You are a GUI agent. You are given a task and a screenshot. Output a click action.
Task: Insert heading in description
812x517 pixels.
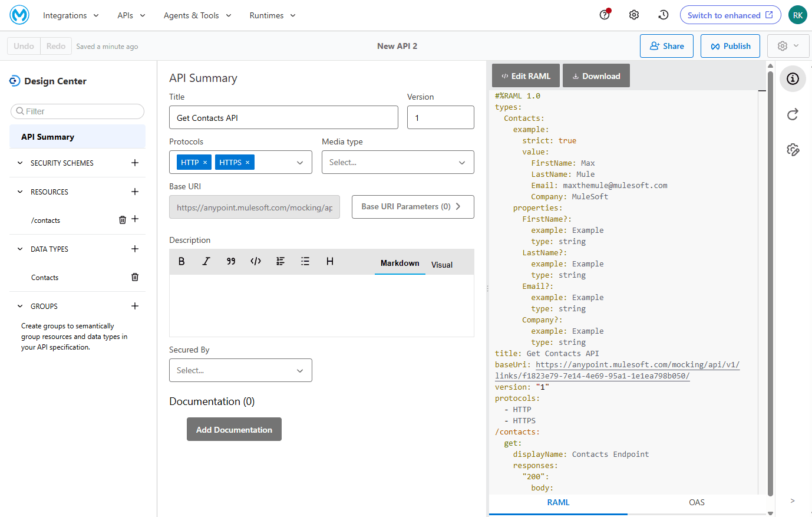coord(330,261)
